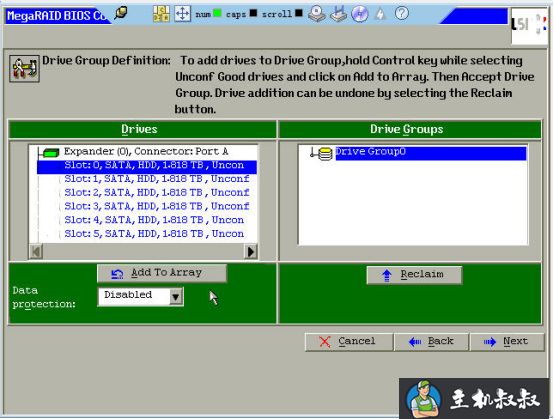
Task: Select Slot: 2 SATA HDD drive
Action: [x=157, y=193]
